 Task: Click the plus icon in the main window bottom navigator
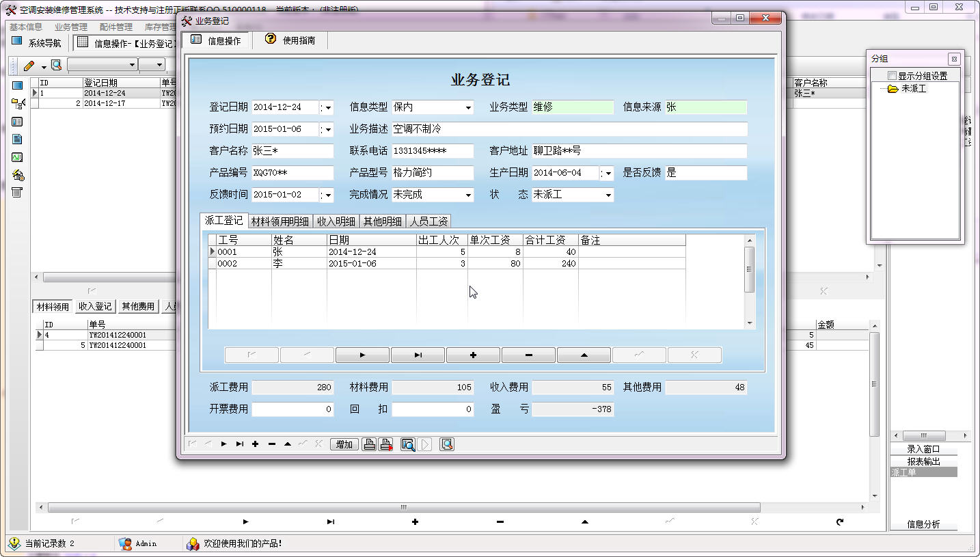[415, 522]
